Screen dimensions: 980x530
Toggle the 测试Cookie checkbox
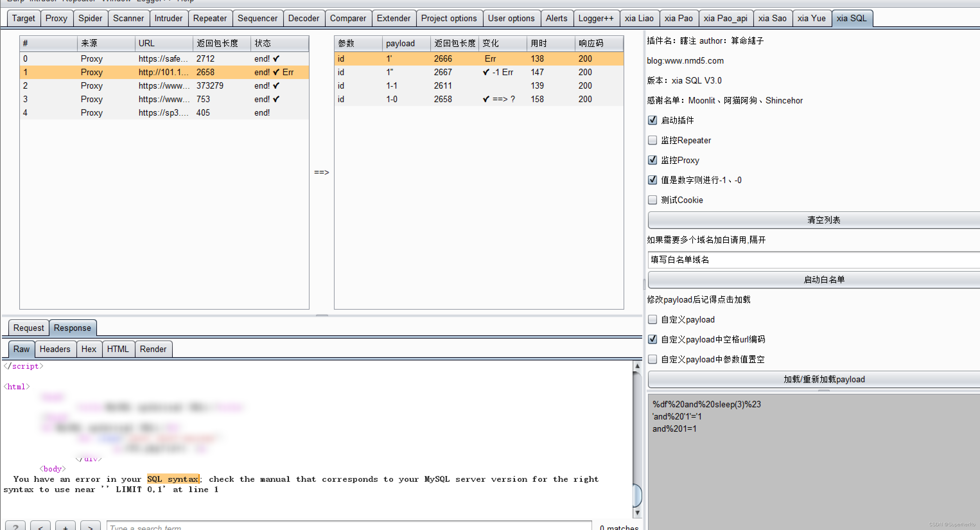[x=652, y=200]
